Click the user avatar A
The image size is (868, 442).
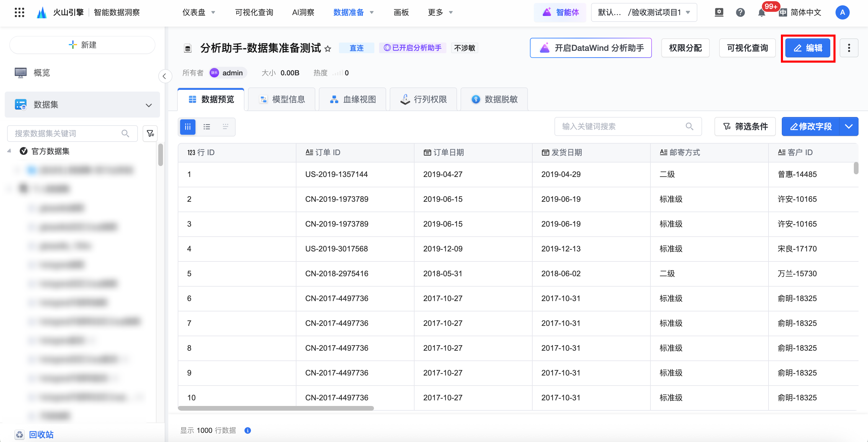click(x=842, y=12)
